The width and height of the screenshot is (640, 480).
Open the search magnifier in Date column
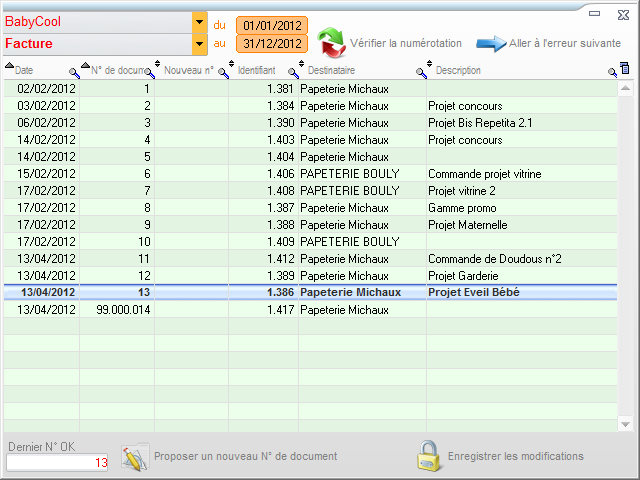click(x=73, y=72)
